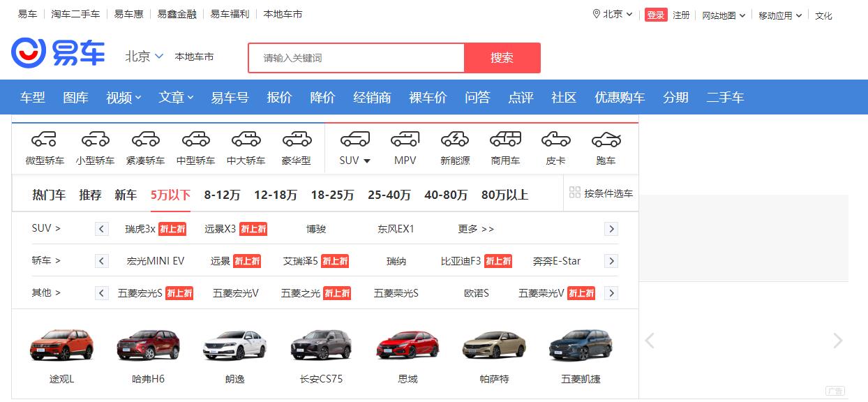The image size is (868, 402).
Task: Open the 瑞虎3x model link
Action: 140,229
